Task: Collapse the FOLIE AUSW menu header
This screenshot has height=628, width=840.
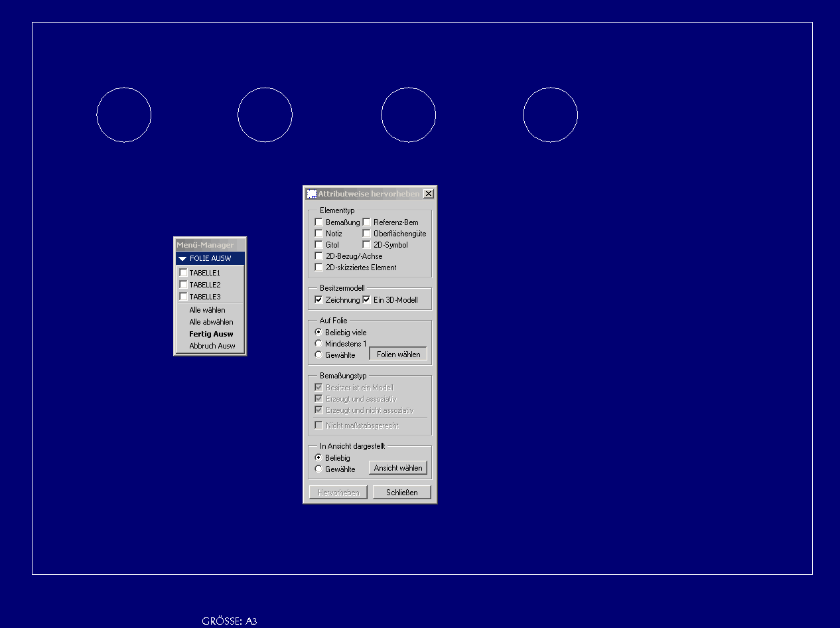Action: click(x=210, y=258)
